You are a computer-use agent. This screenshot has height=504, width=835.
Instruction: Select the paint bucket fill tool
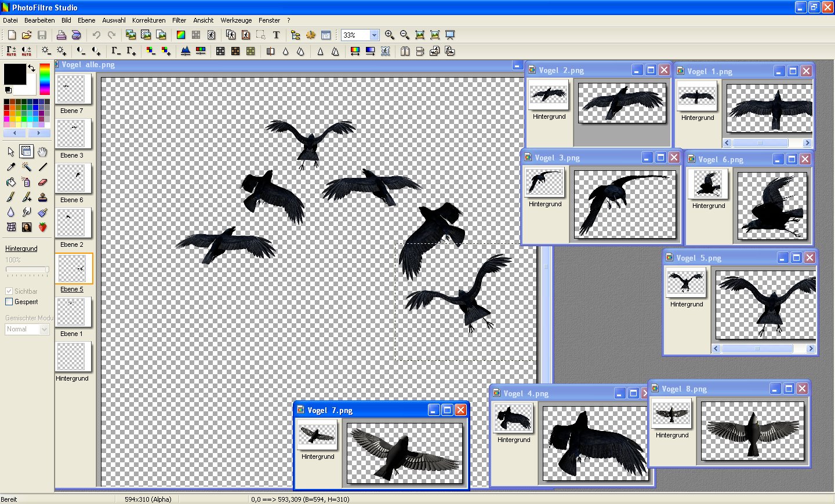point(11,182)
